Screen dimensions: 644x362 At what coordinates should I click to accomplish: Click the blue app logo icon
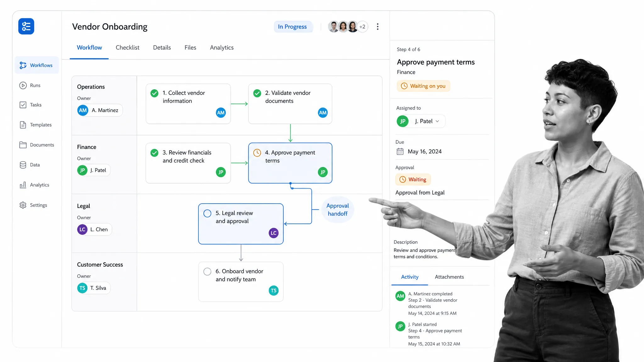26,26
